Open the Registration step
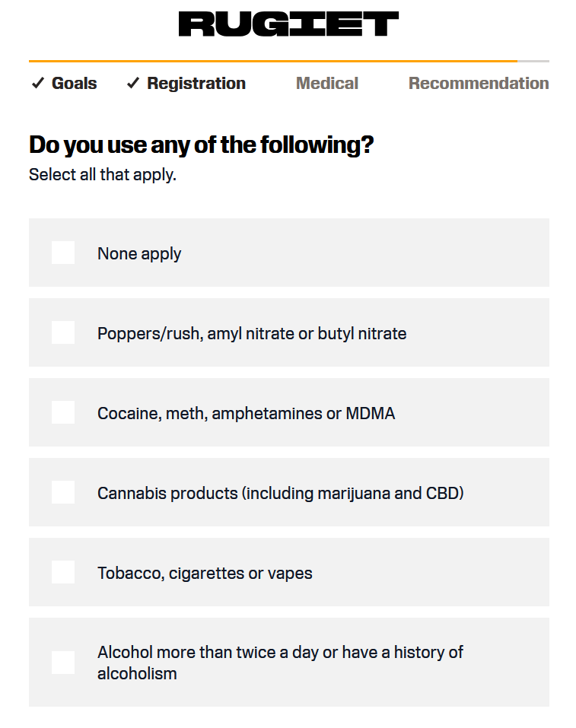 click(196, 84)
